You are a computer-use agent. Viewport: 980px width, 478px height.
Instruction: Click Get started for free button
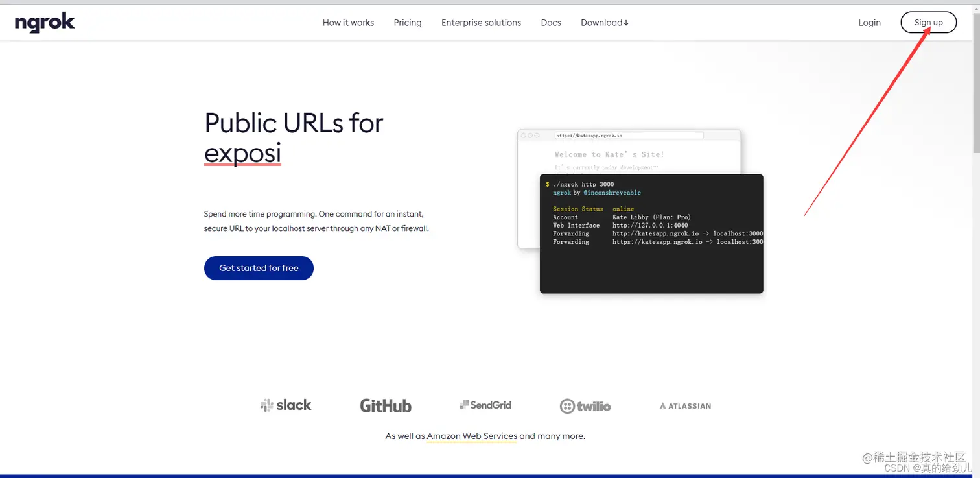pyautogui.click(x=259, y=268)
